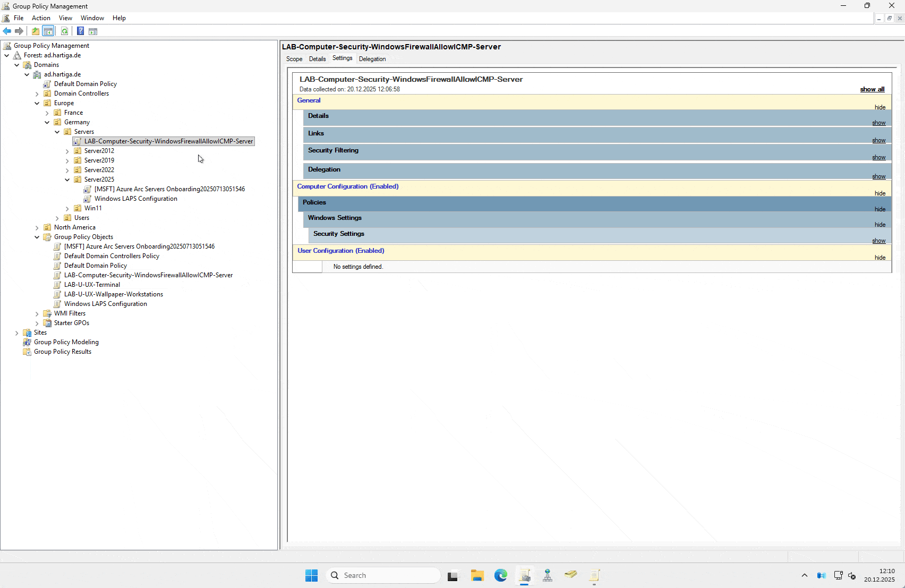Click the Up One Level folder toolbar icon
Image resolution: width=905 pixels, height=588 pixels.
pos(35,31)
